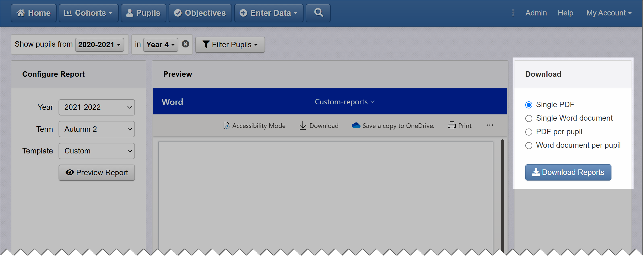Click the blank preview document page
Image resolution: width=644 pixels, height=257 pixels.
point(326,197)
